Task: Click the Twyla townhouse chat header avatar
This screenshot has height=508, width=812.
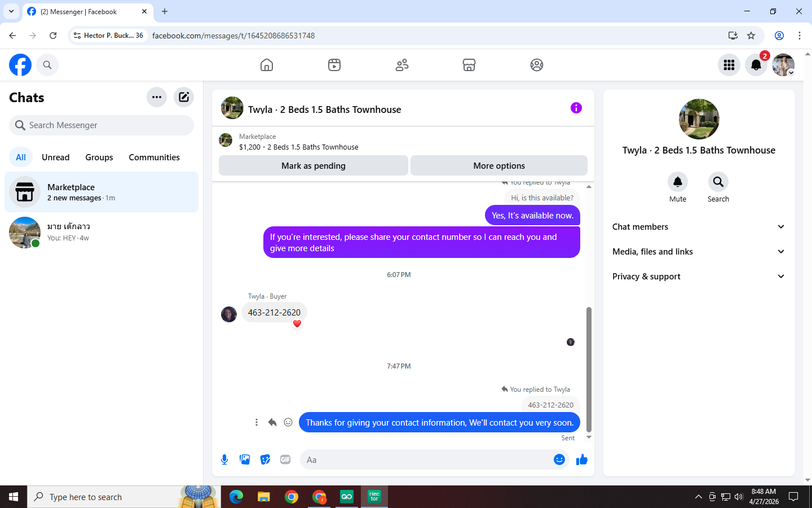Action: point(232,108)
